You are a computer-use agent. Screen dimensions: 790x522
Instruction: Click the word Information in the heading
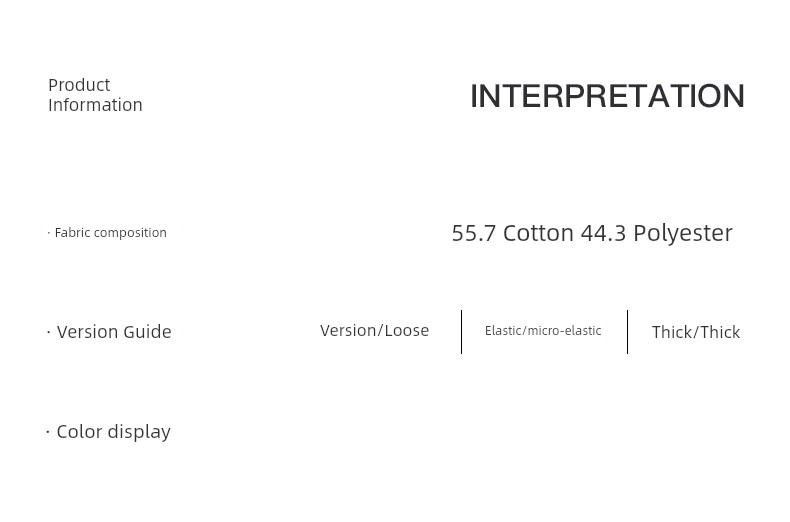pos(95,105)
